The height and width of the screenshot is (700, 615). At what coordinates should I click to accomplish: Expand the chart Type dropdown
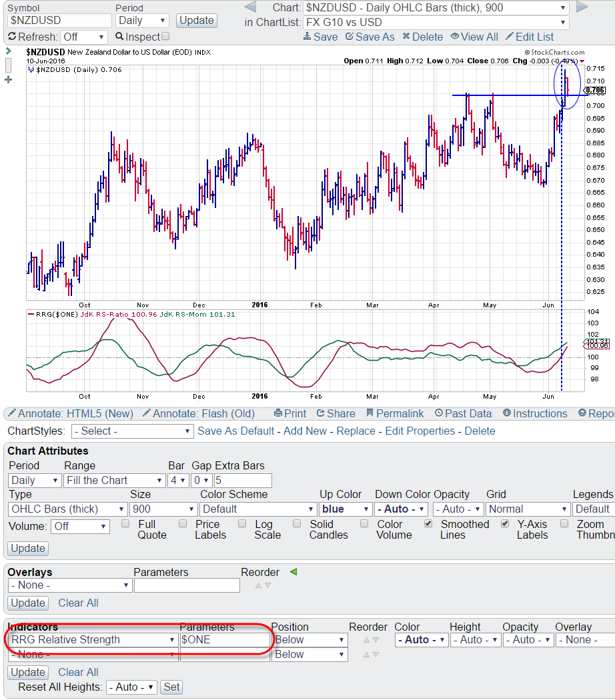(x=67, y=509)
